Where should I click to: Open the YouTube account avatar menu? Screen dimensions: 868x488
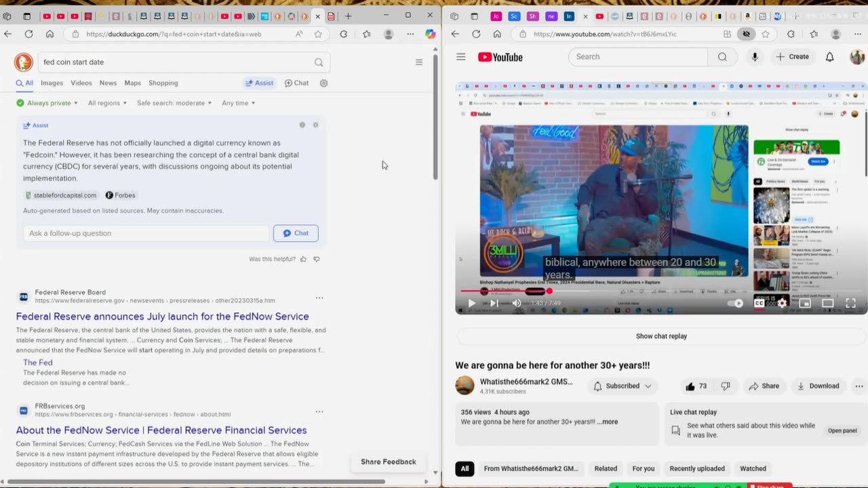point(857,57)
